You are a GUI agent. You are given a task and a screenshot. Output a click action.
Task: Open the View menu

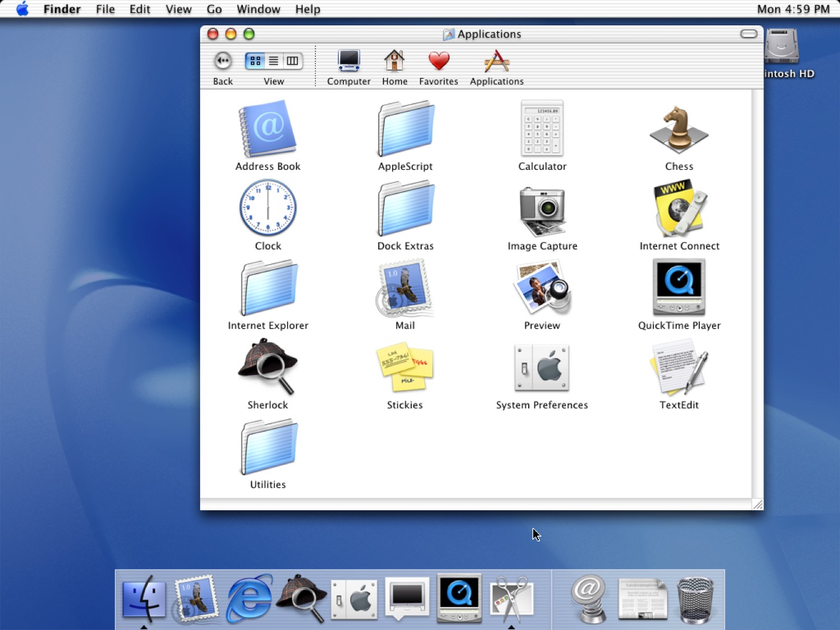pyautogui.click(x=178, y=9)
